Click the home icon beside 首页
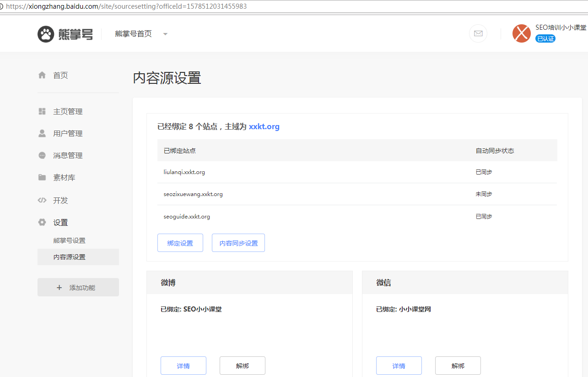Viewport: 588px width, 377px height. (42, 75)
